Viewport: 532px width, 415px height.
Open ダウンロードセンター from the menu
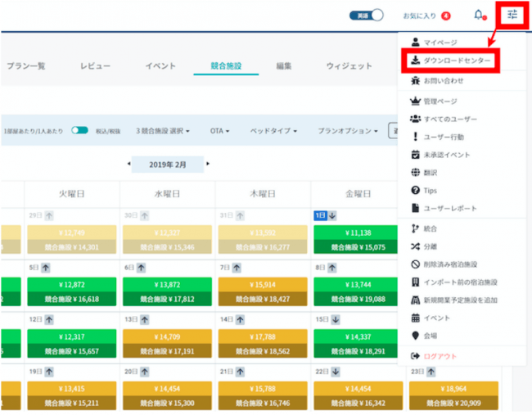click(451, 61)
